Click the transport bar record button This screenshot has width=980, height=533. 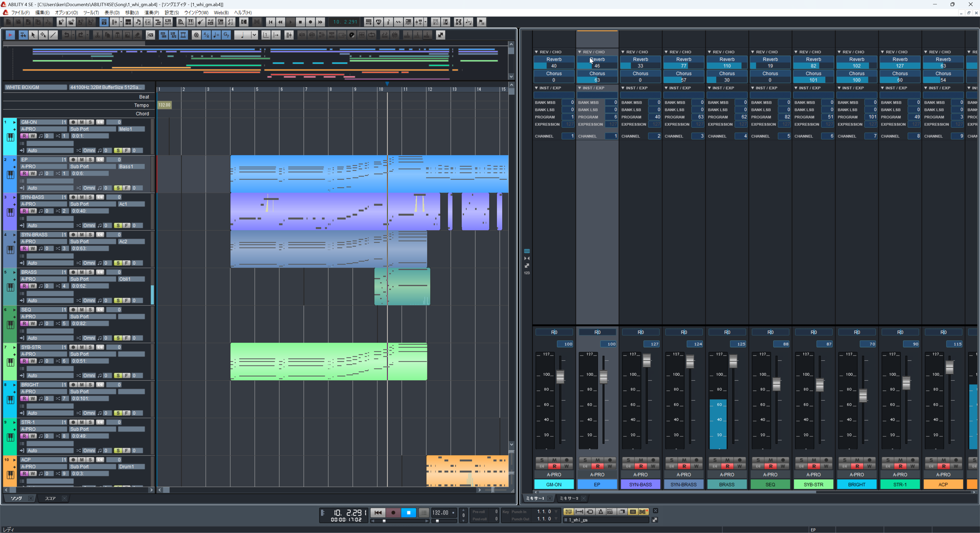pos(393,512)
